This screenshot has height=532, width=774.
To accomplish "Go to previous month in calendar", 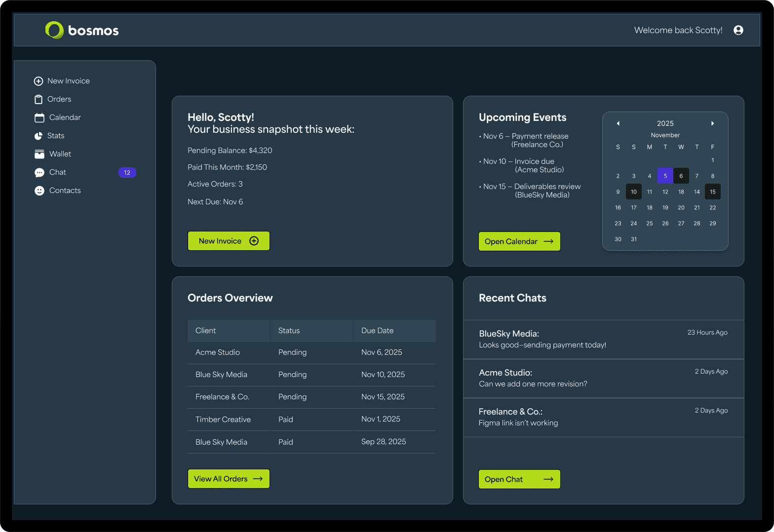I will [x=618, y=123].
